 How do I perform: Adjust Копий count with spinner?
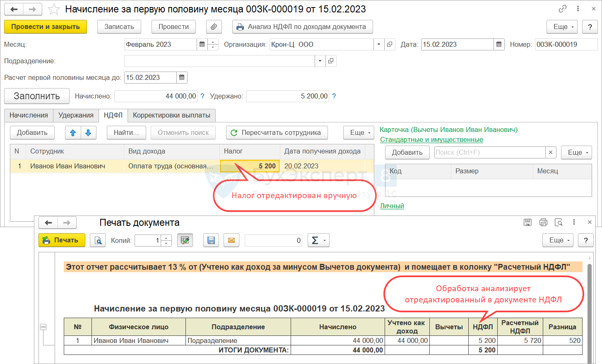click(166, 240)
